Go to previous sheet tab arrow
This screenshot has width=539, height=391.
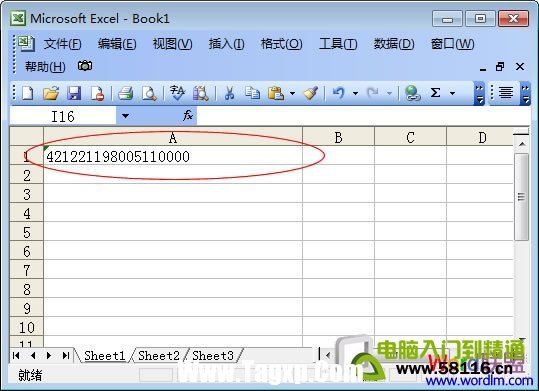click(33, 356)
